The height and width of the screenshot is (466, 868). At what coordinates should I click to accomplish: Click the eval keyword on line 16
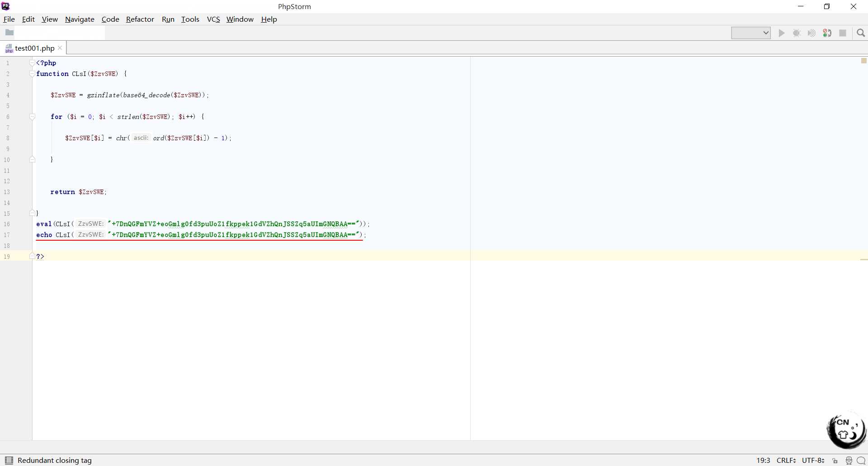coord(44,224)
